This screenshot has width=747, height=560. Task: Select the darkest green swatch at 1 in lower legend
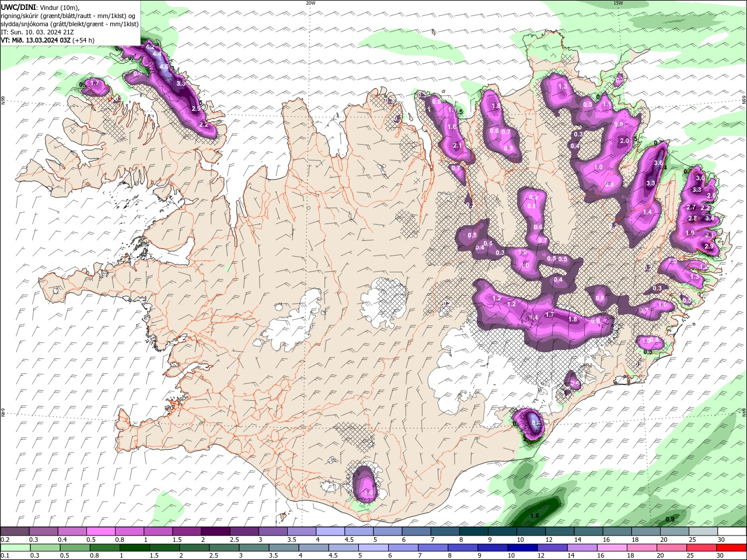134,548
